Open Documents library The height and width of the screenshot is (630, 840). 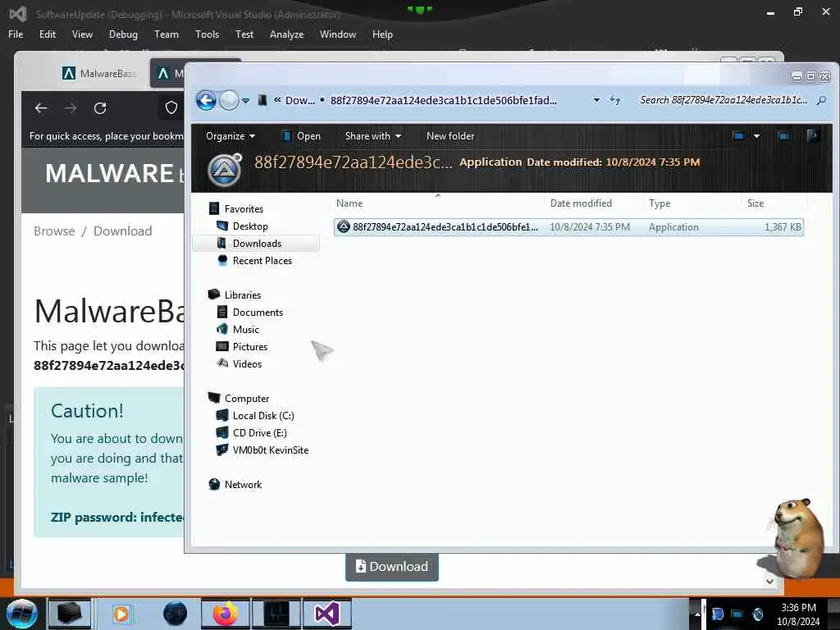tap(258, 313)
